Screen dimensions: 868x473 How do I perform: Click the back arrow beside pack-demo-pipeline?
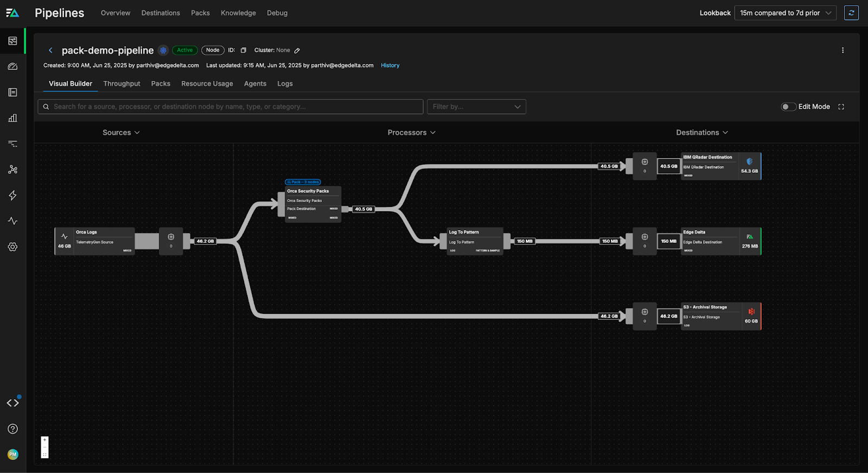[x=50, y=51]
